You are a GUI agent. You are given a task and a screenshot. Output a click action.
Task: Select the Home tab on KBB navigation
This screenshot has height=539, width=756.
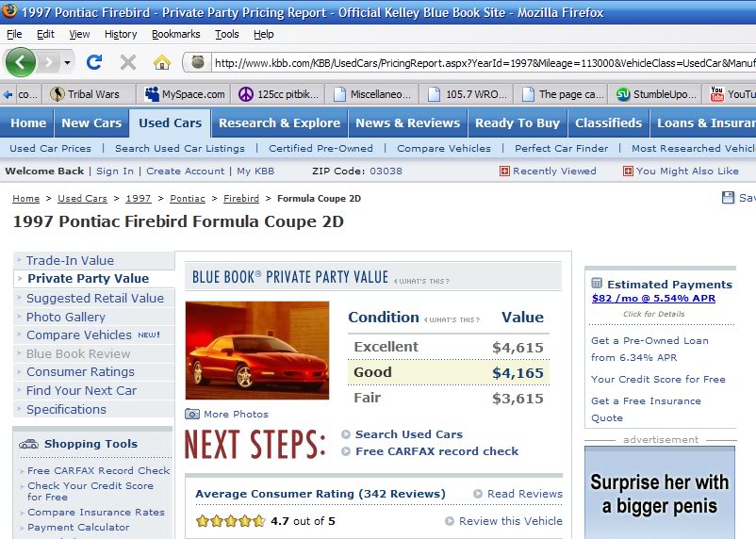tap(28, 122)
